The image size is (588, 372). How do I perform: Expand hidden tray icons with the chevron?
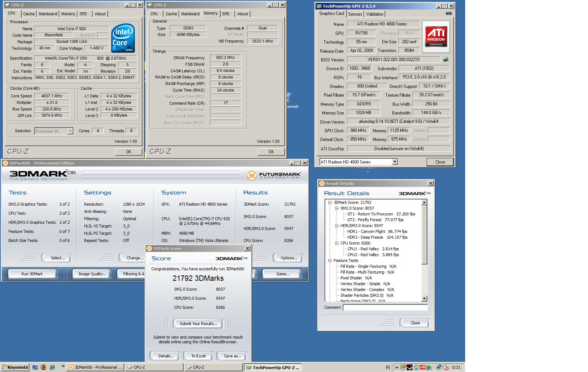[396, 367]
